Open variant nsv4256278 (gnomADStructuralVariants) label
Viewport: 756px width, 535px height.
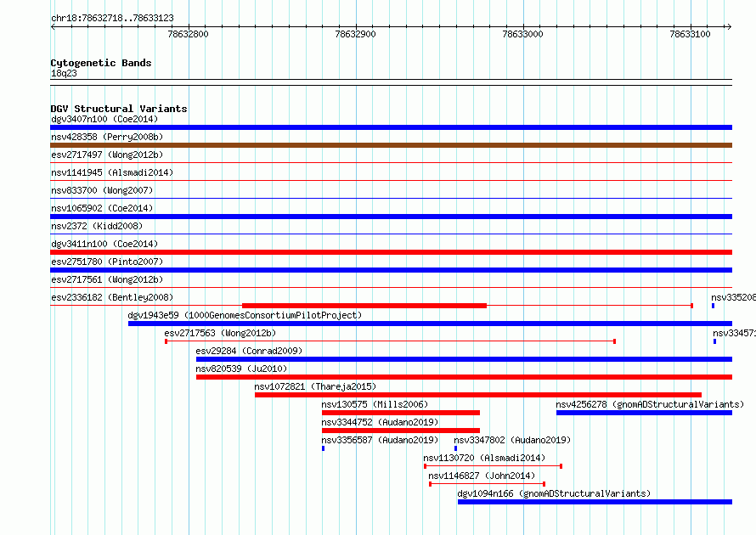(650, 404)
